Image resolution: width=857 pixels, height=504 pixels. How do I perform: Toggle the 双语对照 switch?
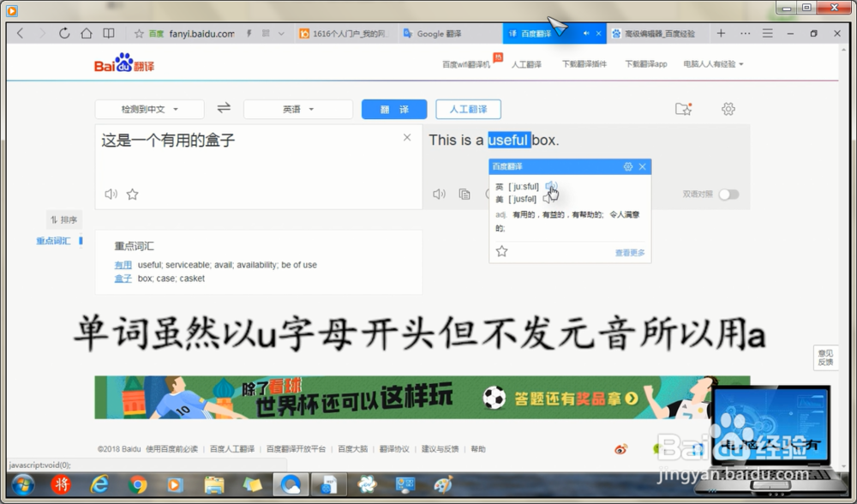pyautogui.click(x=728, y=194)
